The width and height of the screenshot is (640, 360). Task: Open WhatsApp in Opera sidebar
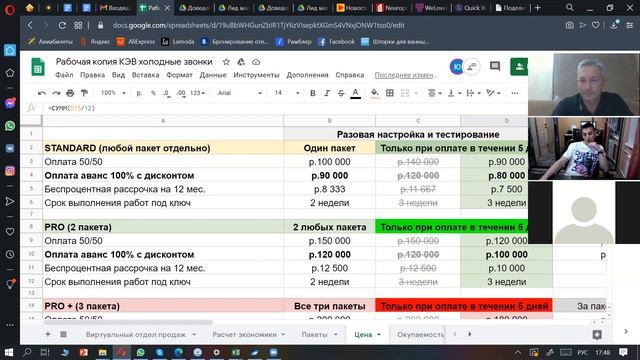tap(10, 126)
